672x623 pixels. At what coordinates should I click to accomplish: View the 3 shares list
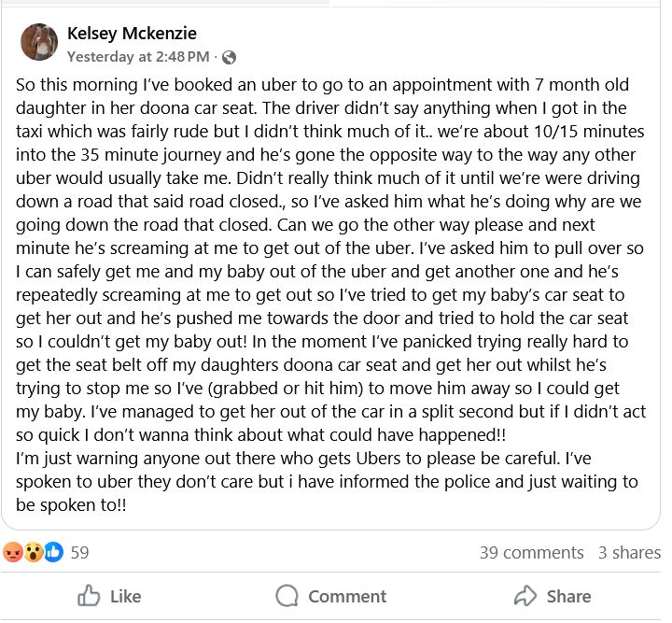[x=629, y=553]
